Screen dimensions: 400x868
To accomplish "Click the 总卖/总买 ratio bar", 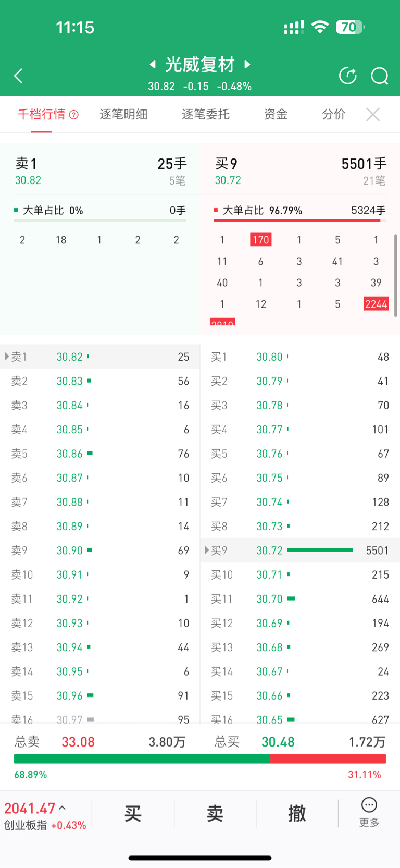I will 200,759.
